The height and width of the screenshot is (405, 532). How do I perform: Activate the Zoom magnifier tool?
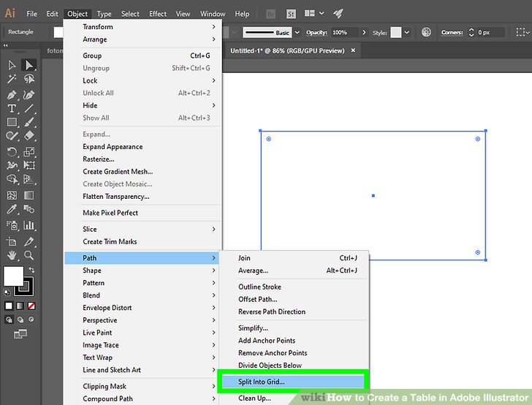[x=29, y=255]
